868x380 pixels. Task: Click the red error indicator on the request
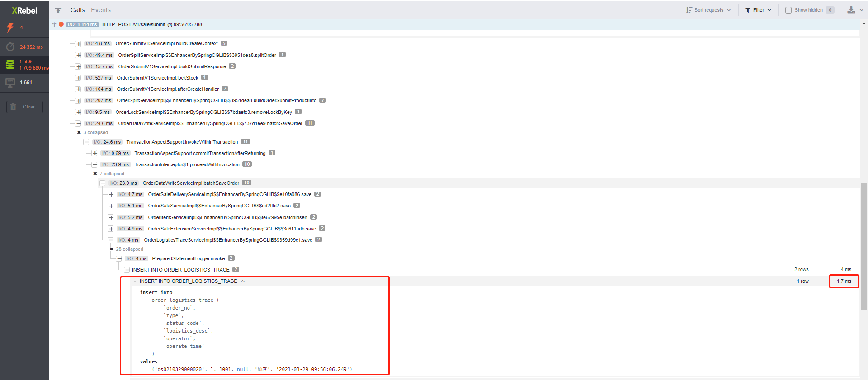coord(61,24)
